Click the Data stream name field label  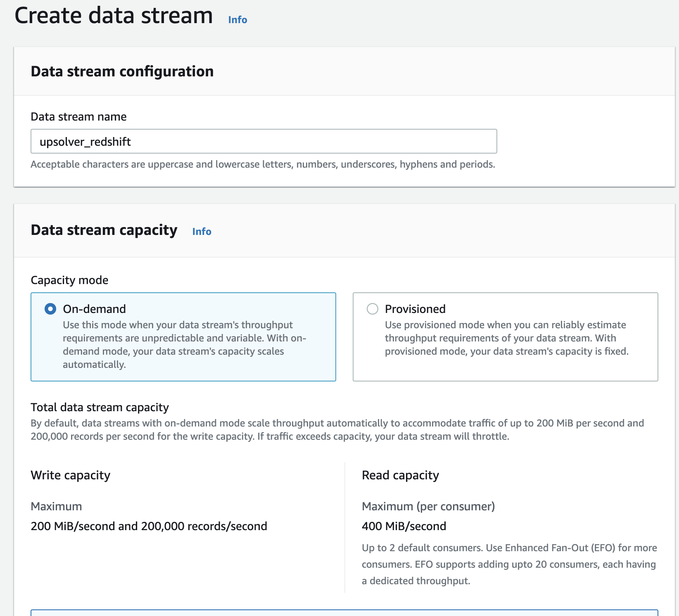pyautogui.click(x=78, y=117)
